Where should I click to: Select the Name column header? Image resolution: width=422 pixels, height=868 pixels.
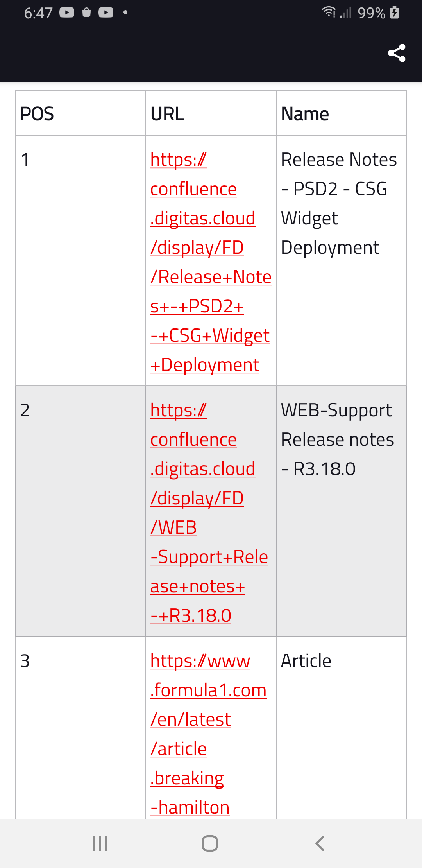point(304,113)
